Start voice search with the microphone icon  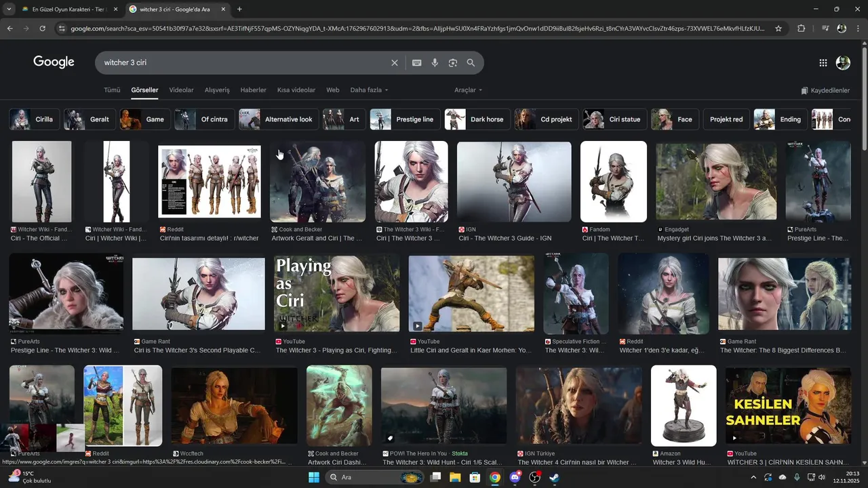(x=435, y=62)
